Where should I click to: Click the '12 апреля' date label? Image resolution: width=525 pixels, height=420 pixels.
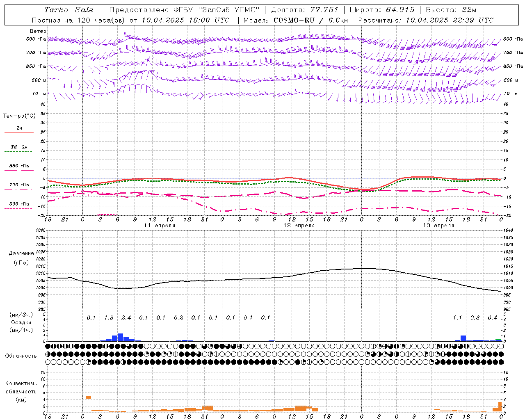point(299,226)
